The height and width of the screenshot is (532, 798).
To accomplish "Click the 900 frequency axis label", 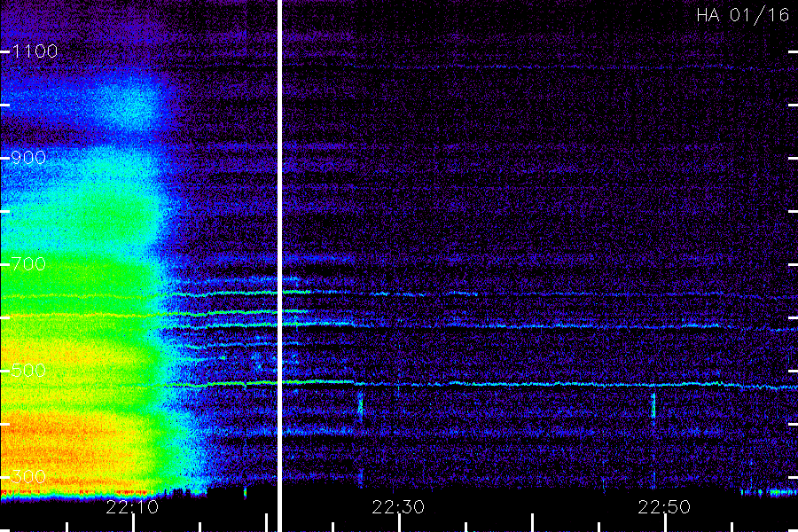I will [x=28, y=158].
